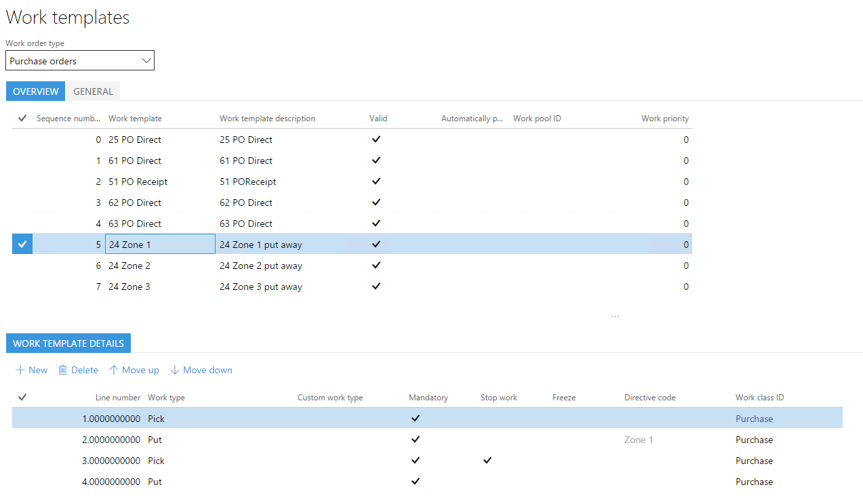Sort by the Work priority column header
Image resolution: width=863 pixels, height=504 pixels.
click(664, 119)
